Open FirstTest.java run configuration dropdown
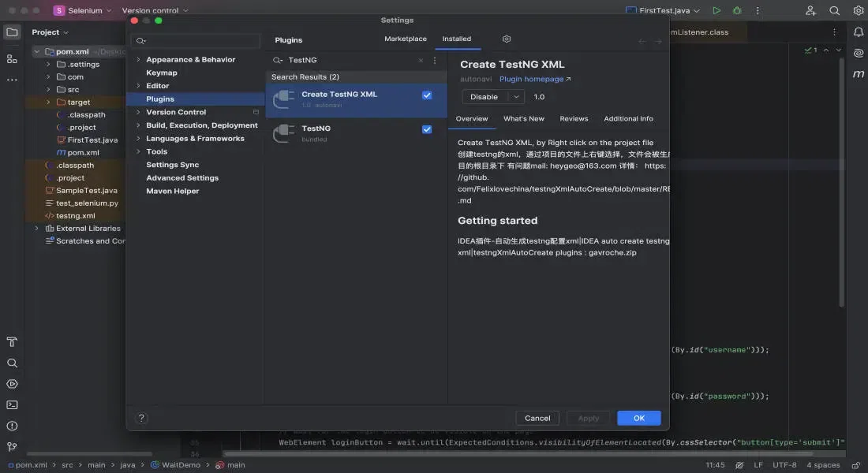The width and height of the screenshot is (868, 473). 663,10
